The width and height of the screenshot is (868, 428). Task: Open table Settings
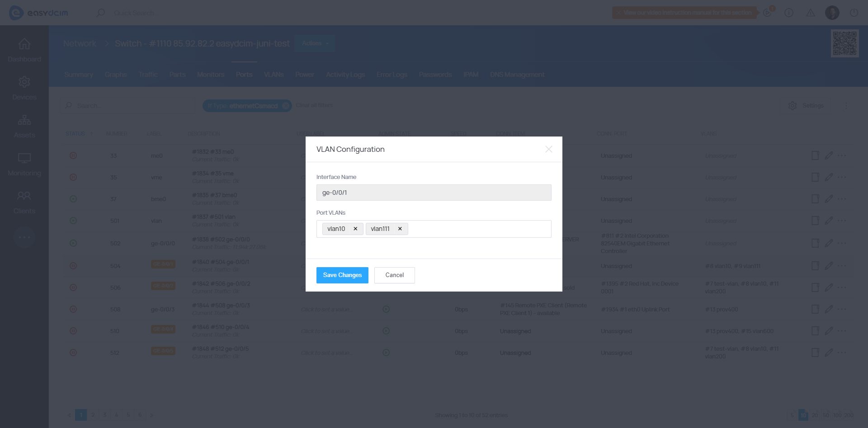coord(807,106)
